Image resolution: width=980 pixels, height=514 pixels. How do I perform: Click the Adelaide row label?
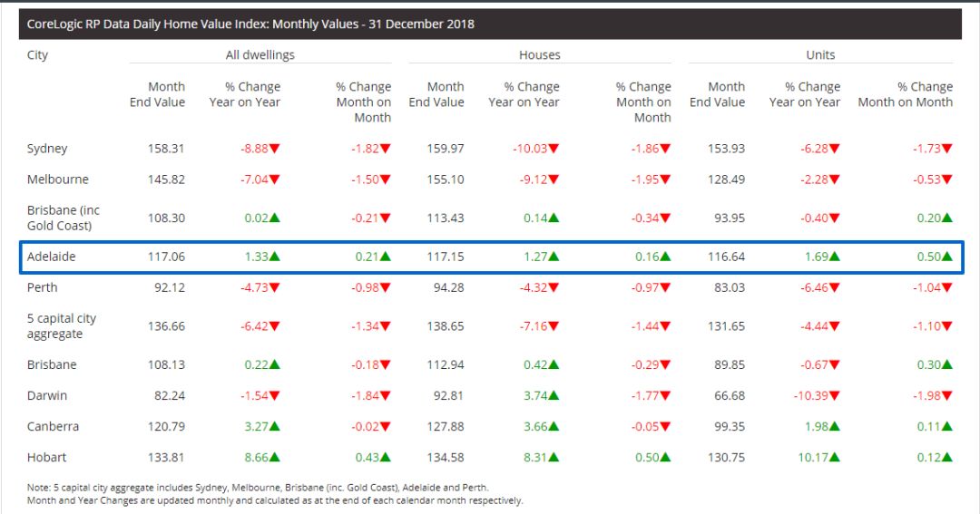(x=51, y=257)
